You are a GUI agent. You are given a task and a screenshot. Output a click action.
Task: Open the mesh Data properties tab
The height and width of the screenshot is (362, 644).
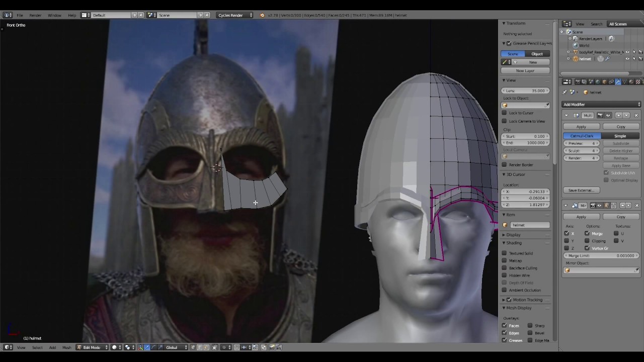pyautogui.click(x=624, y=81)
